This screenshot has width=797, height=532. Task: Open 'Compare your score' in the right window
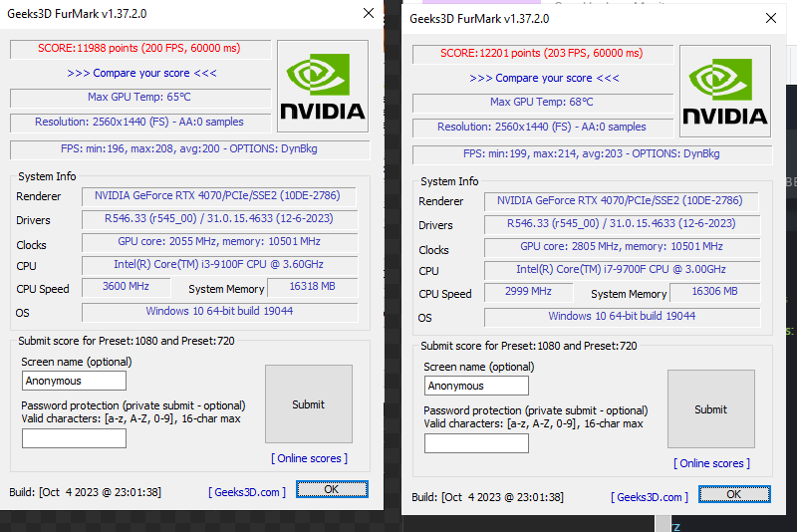[543, 78]
